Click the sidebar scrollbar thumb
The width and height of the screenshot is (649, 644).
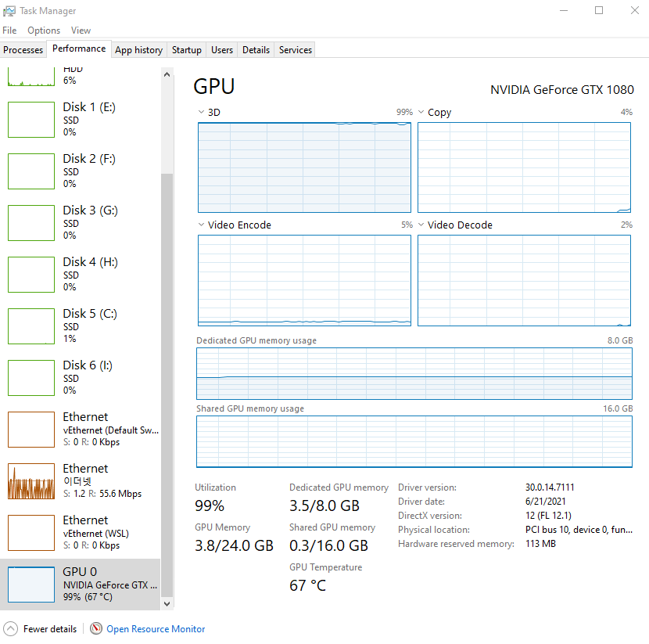pos(167,385)
